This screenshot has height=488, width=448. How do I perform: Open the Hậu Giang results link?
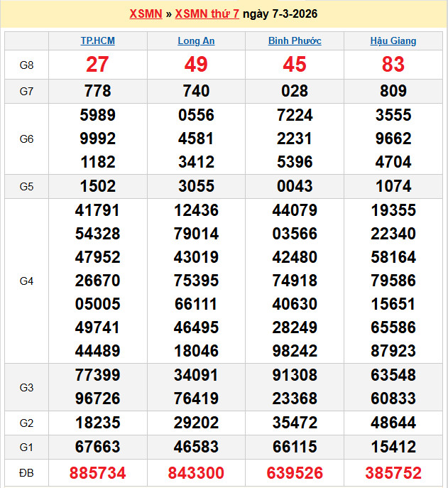point(393,41)
